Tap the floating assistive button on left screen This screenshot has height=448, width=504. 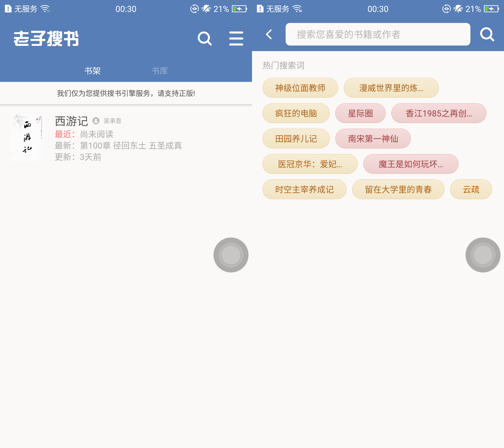pos(231,255)
